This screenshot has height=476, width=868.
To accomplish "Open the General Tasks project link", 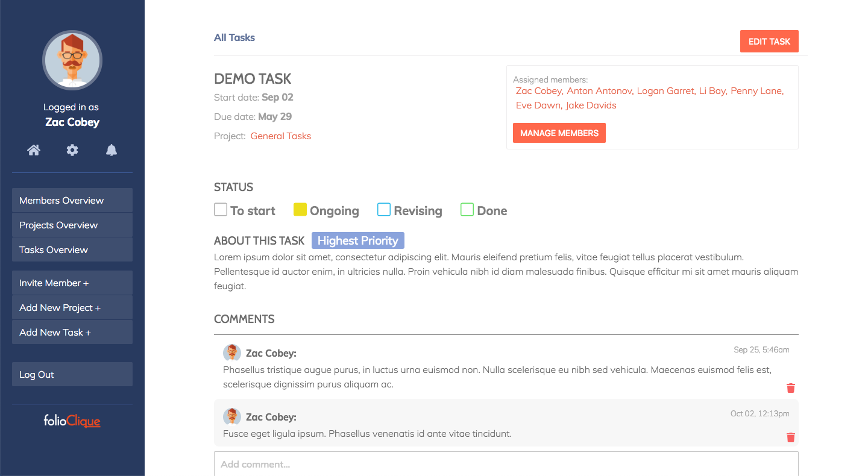I will click(x=281, y=136).
